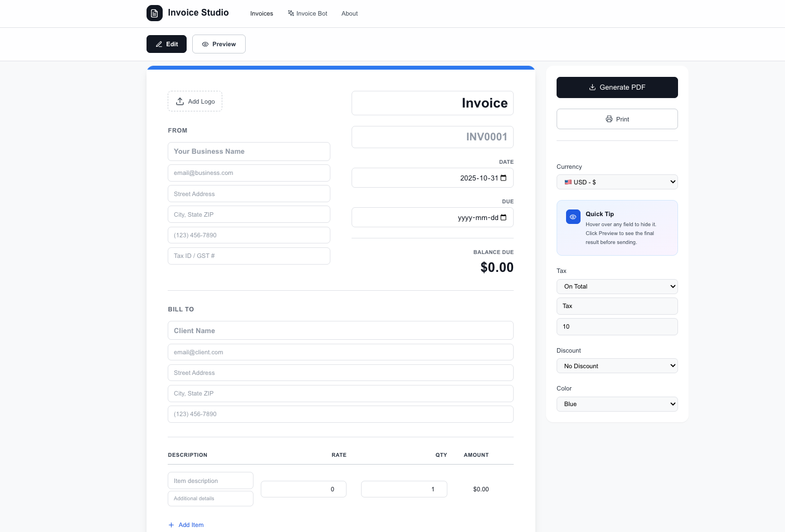Click the eye icon on the Preview button
Screen dimensions: 785x532
[205, 44]
